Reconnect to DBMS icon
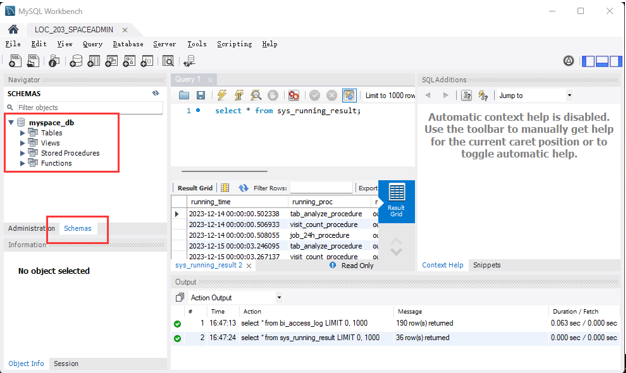This screenshot has width=626, height=373. (189, 61)
